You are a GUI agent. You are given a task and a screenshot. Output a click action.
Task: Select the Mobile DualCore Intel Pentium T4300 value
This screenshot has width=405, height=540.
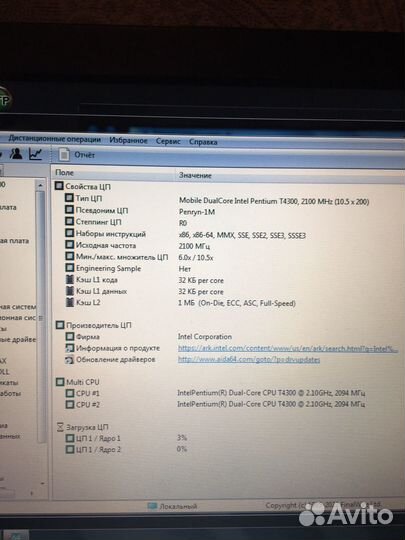point(274,201)
